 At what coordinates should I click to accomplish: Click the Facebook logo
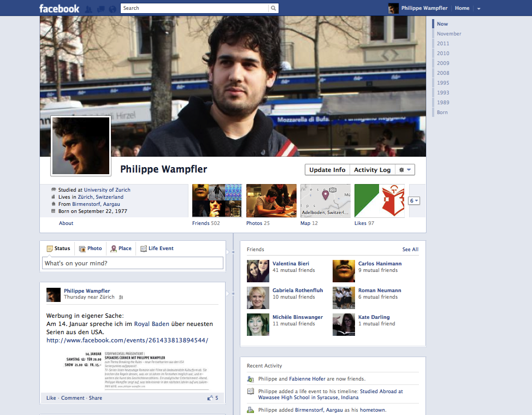point(59,8)
